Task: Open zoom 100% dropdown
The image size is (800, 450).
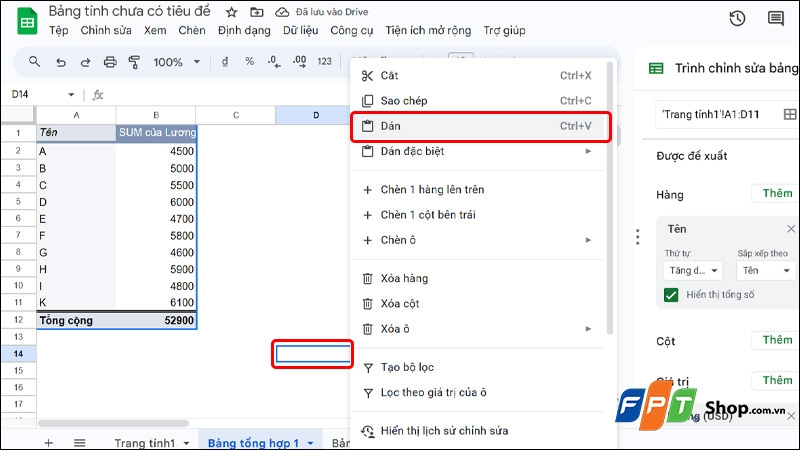Action: coord(176,62)
